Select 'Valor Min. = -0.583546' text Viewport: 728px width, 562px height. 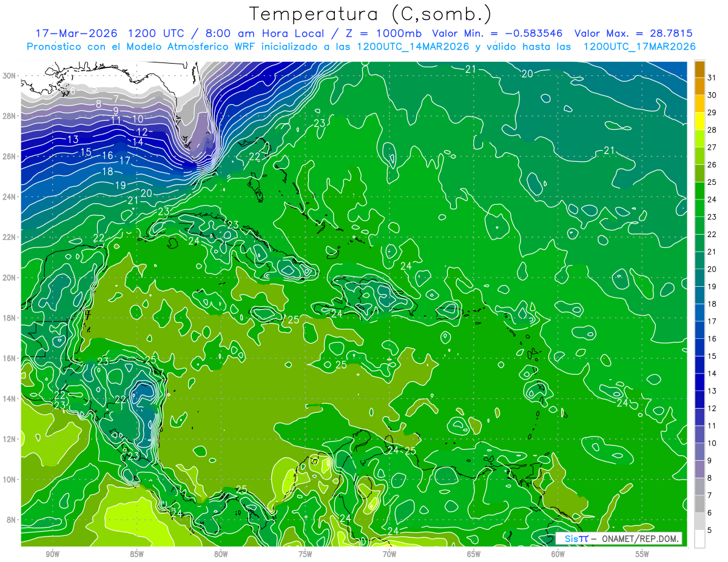[x=497, y=33]
